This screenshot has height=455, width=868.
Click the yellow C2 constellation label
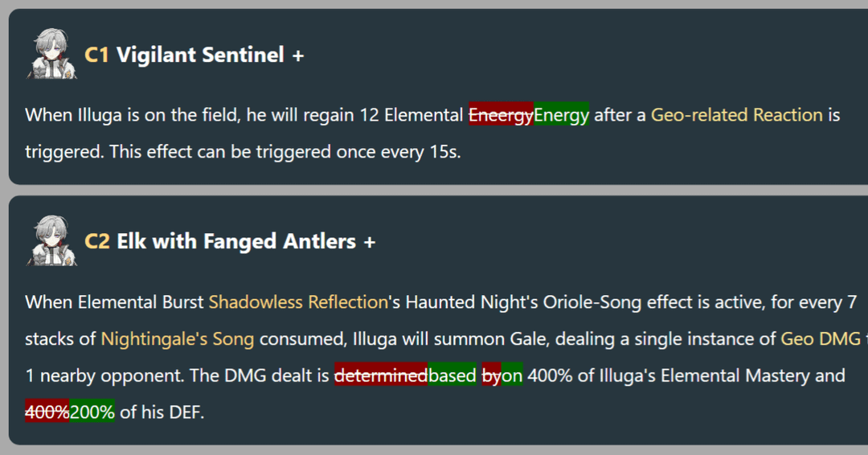coord(96,242)
